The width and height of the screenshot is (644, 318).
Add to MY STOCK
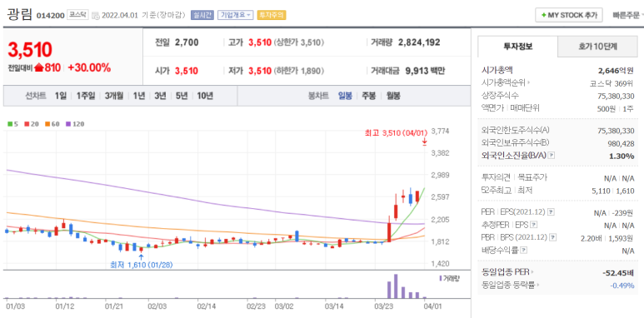569,15
